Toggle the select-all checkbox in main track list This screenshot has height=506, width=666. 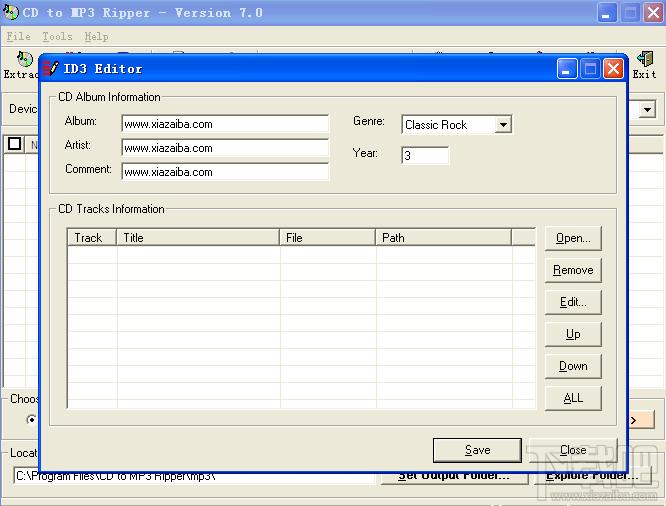tap(14, 144)
